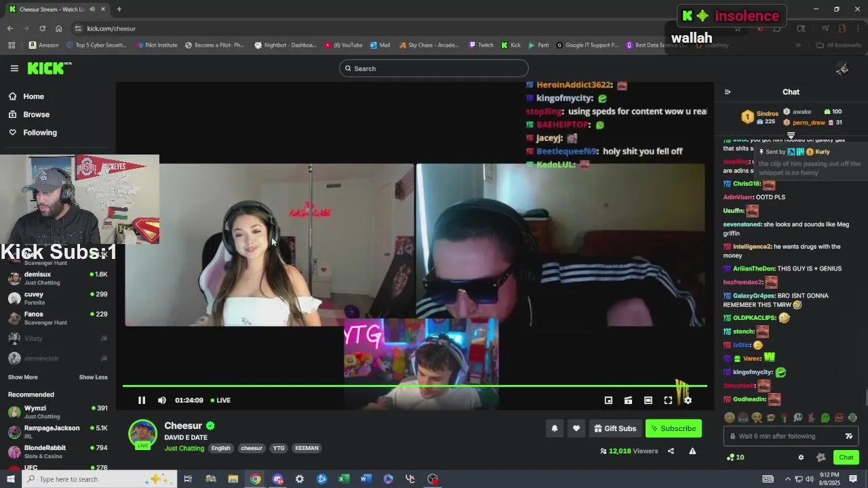Open the Amazon bookmark

tap(43, 45)
